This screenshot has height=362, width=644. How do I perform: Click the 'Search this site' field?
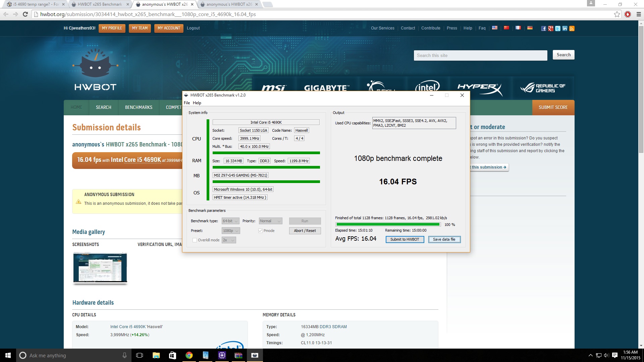point(480,55)
